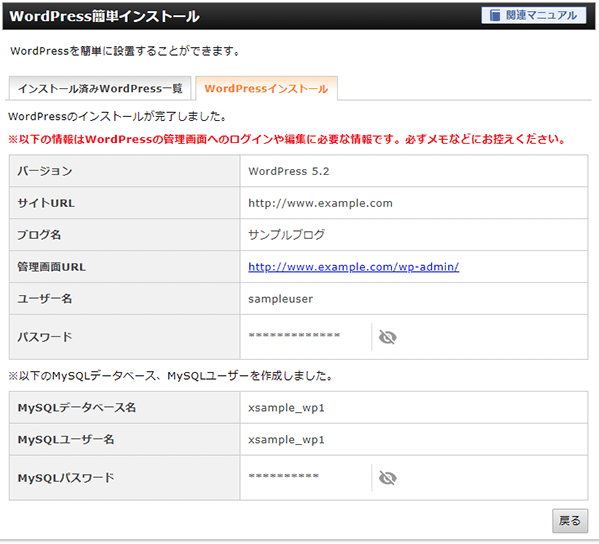The width and height of the screenshot is (599, 544).
Task: Click the 戻る back button
Action: tap(570, 521)
